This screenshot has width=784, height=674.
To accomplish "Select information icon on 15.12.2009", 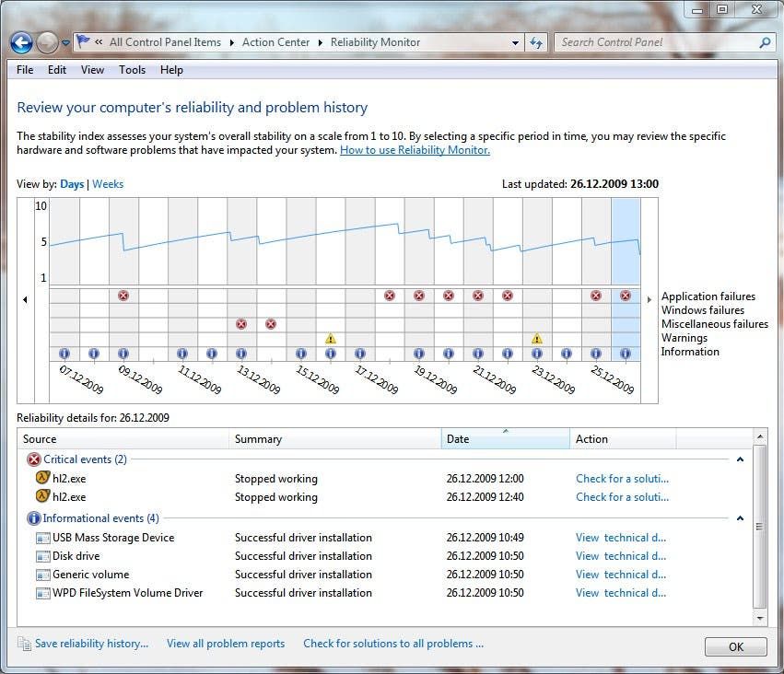I will point(301,354).
